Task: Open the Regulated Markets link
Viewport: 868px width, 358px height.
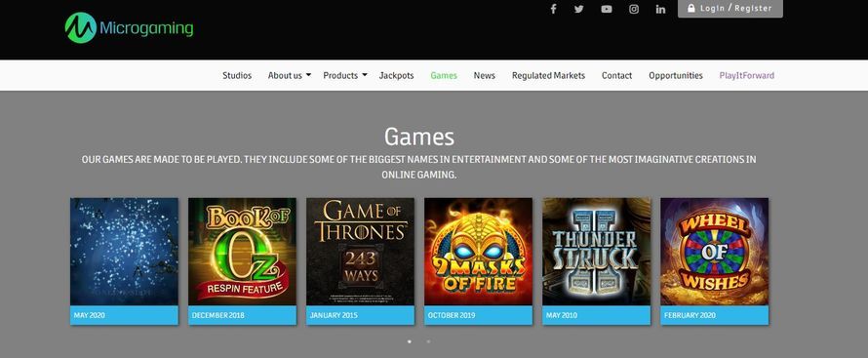Action: pos(548,75)
